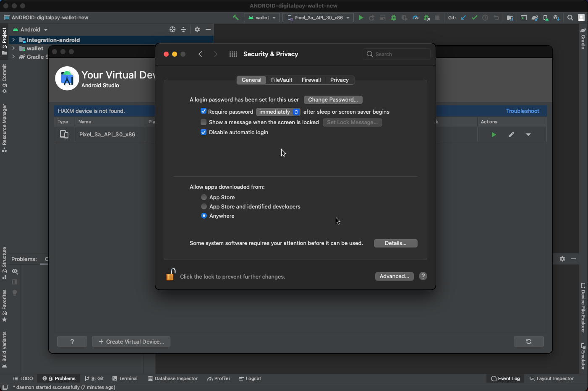Screen dimensions: 588x391
Task: Expand Gradle Scripts tree node
Action: click(13, 57)
